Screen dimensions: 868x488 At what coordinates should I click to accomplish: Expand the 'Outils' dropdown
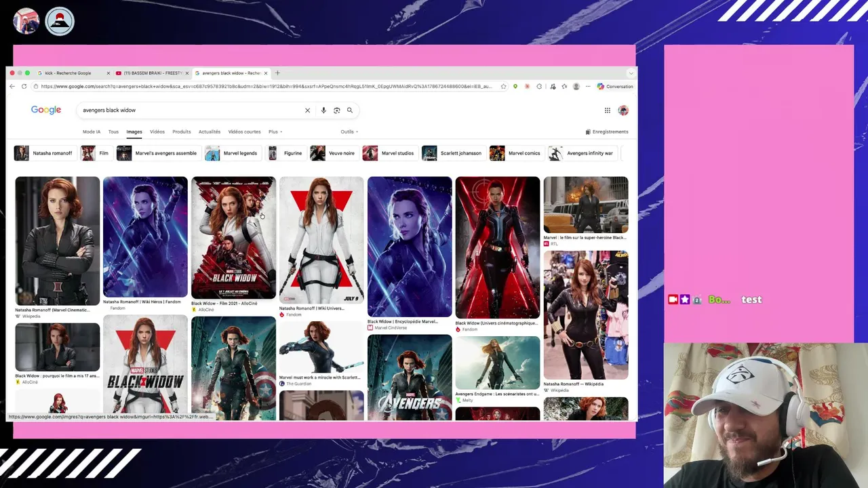tap(349, 132)
